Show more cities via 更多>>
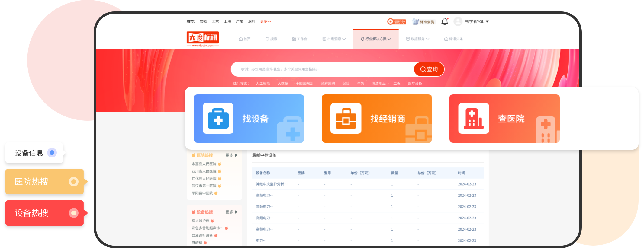644x248 pixels. (266, 21)
